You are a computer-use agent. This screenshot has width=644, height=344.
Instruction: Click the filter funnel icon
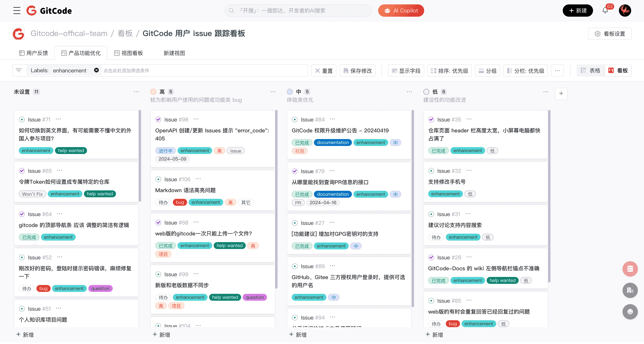(x=19, y=70)
